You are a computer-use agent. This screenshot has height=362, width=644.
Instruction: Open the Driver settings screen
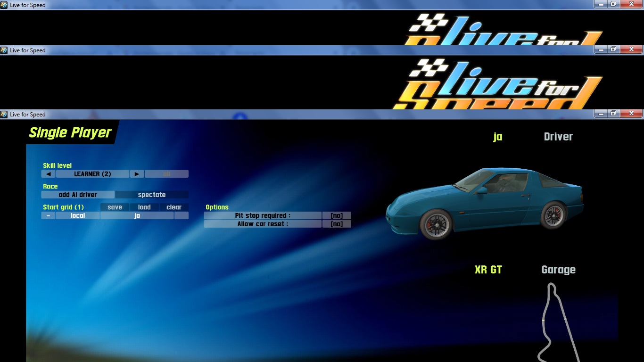(558, 137)
